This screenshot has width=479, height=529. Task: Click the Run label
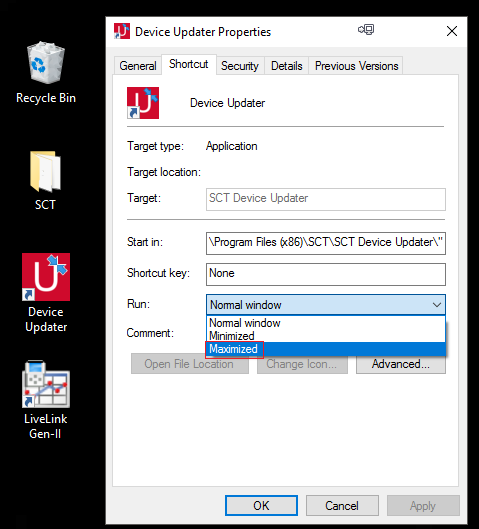(x=138, y=304)
